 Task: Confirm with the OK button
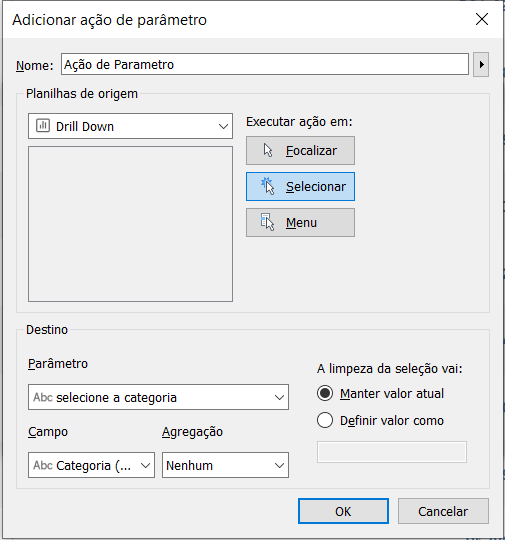point(343,511)
